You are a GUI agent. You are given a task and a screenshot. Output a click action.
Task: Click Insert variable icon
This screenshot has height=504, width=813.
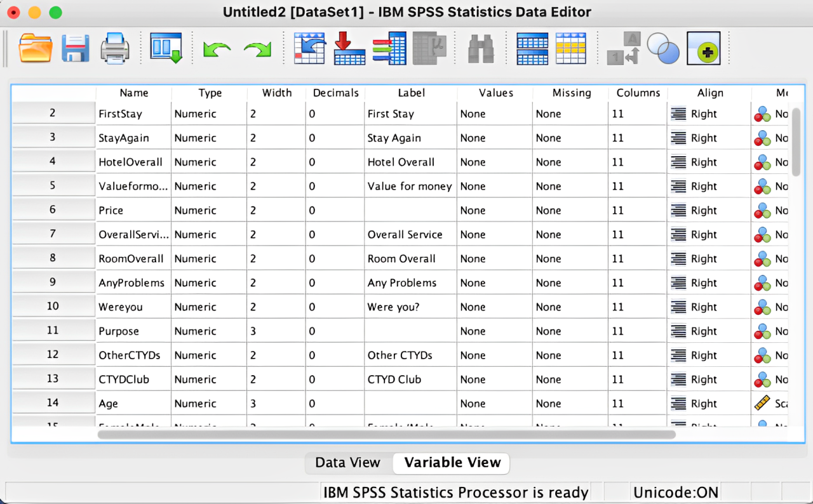pos(571,48)
